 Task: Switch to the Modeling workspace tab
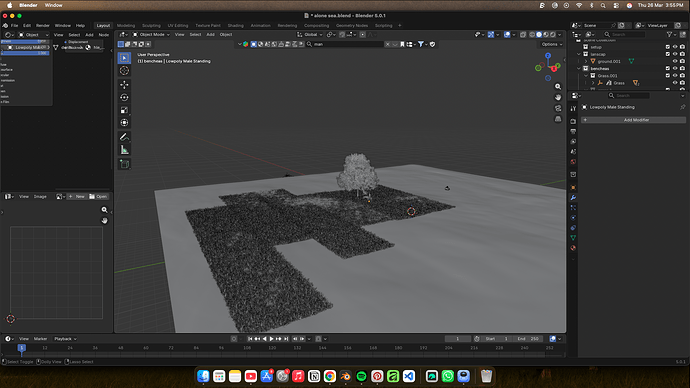[x=126, y=26]
